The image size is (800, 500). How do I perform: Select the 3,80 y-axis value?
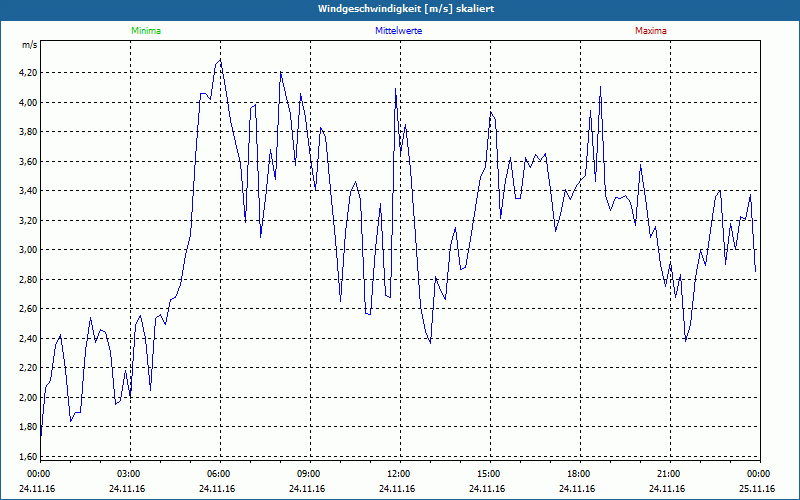[x=28, y=132]
